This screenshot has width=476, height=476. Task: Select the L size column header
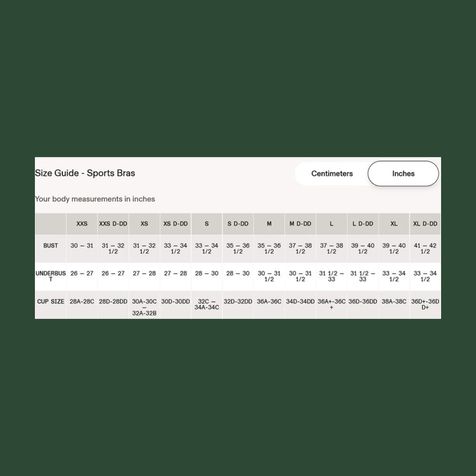tap(332, 224)
